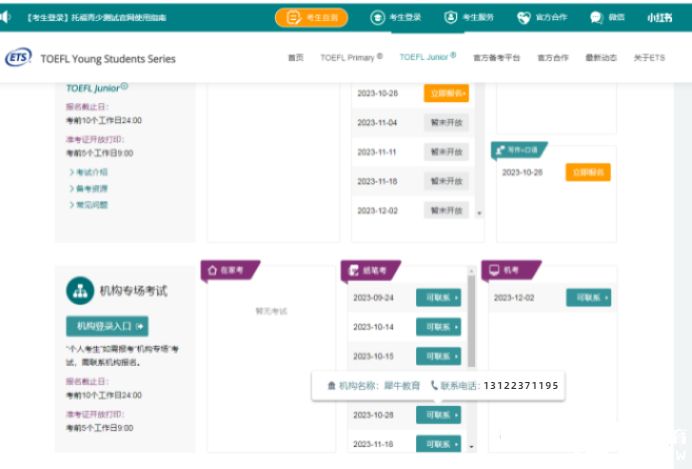Click the 纸笔考 tab icon

click(354, 270)
